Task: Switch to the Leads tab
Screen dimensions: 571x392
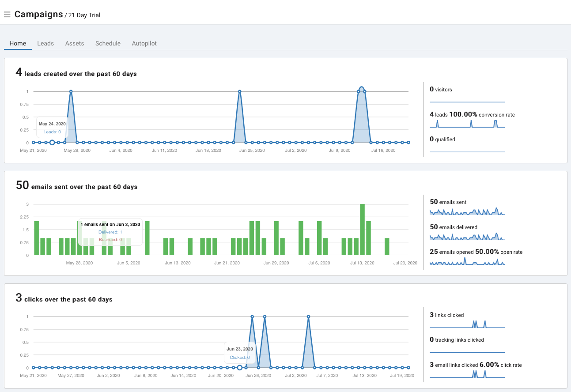Action: coord(45,43)
